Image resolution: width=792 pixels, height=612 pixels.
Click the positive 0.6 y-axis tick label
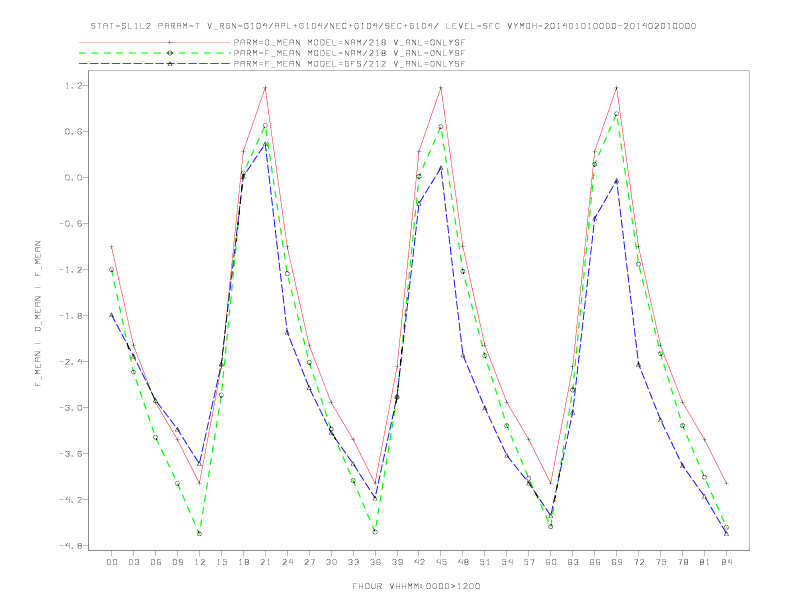(x=73, y=132)
